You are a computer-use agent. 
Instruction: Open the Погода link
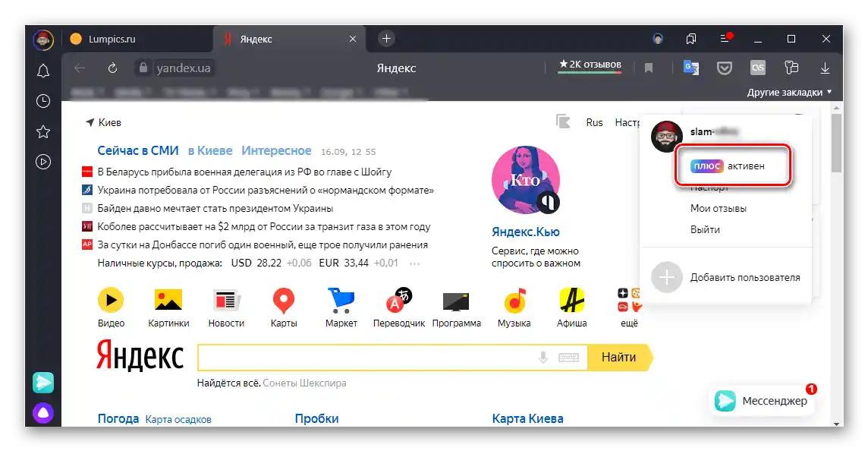click(118, 418)
